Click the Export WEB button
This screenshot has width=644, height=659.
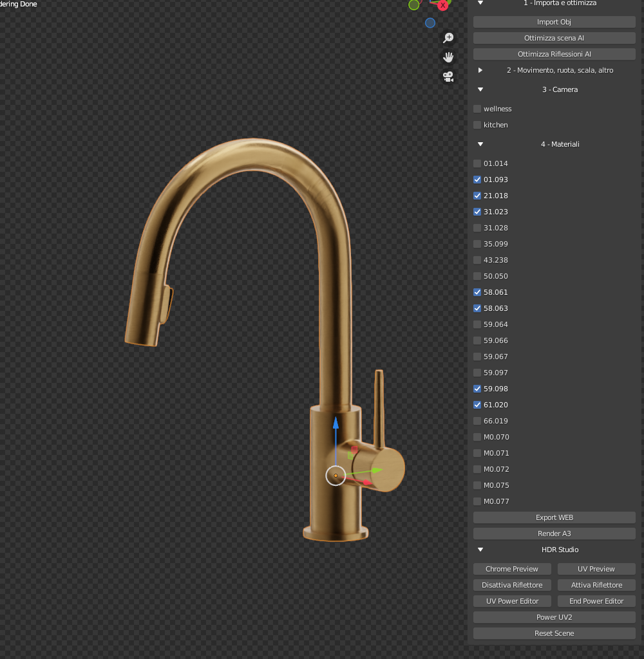tap(554, 517)
